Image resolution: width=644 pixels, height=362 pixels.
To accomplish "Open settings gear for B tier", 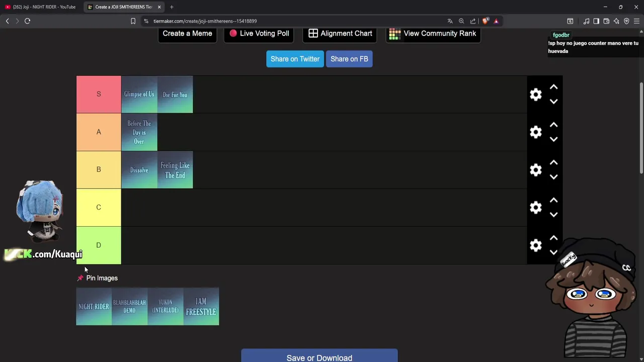I will [536, 170].
